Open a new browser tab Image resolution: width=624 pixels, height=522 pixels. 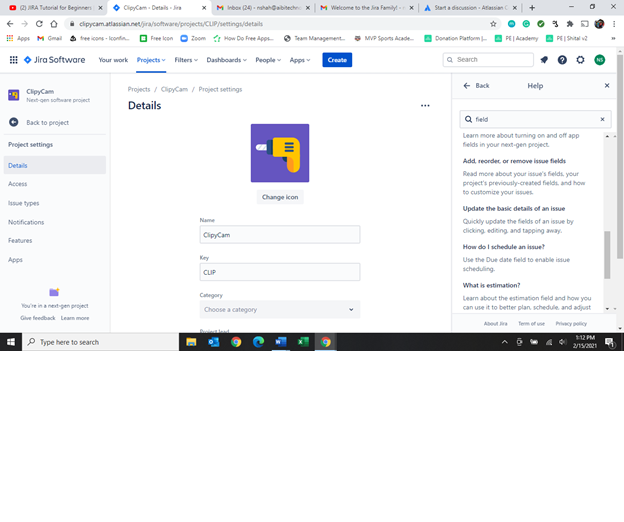532,8
